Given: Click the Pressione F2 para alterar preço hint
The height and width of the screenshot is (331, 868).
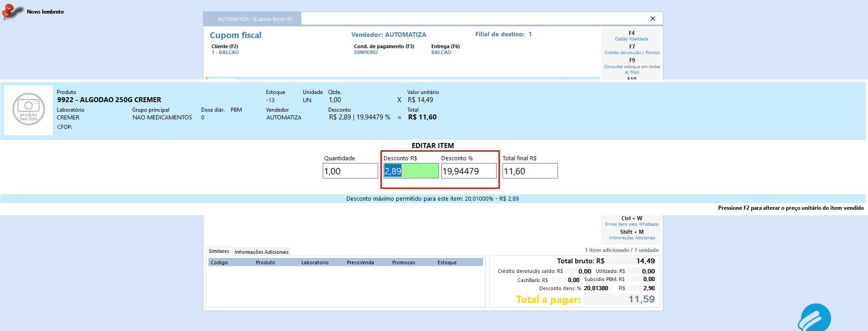Looking at the screenshot, I should click(x=791, y=208).
